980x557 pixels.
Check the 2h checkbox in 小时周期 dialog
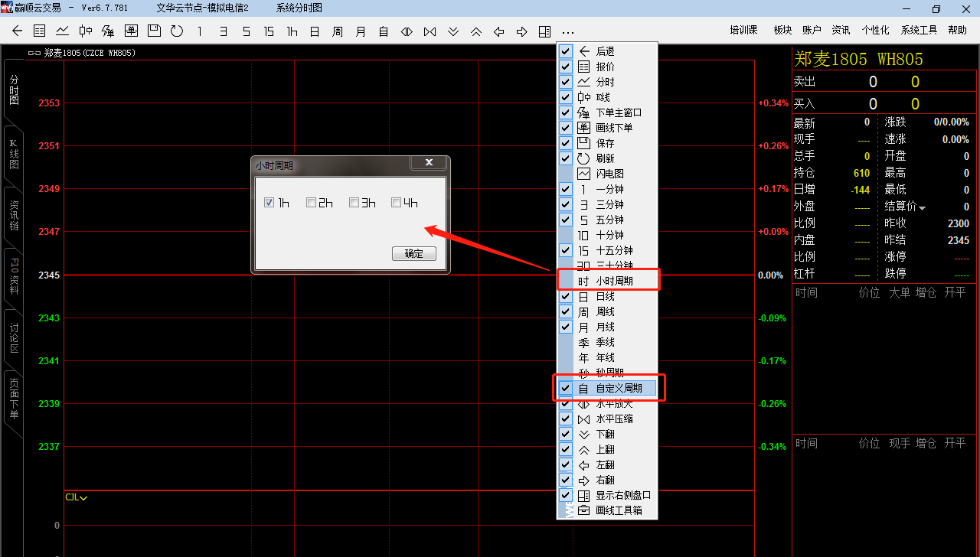[x=312, y=203]
